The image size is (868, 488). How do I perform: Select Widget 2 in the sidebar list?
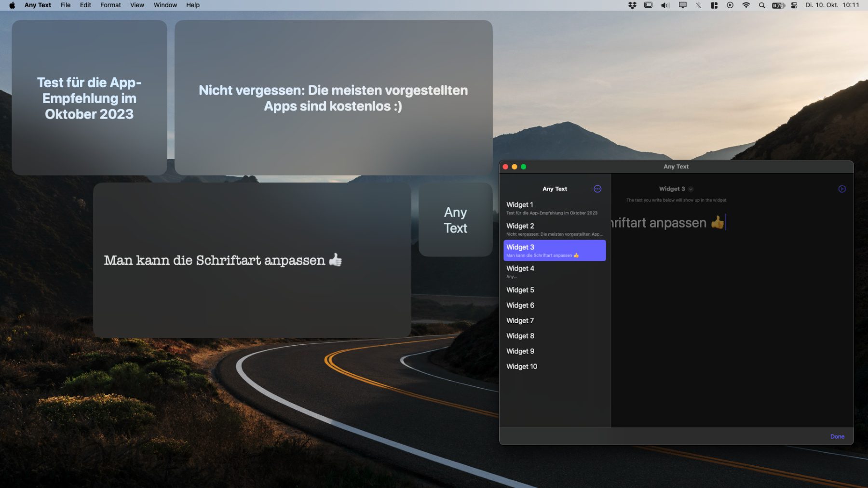tap(554, 230)
